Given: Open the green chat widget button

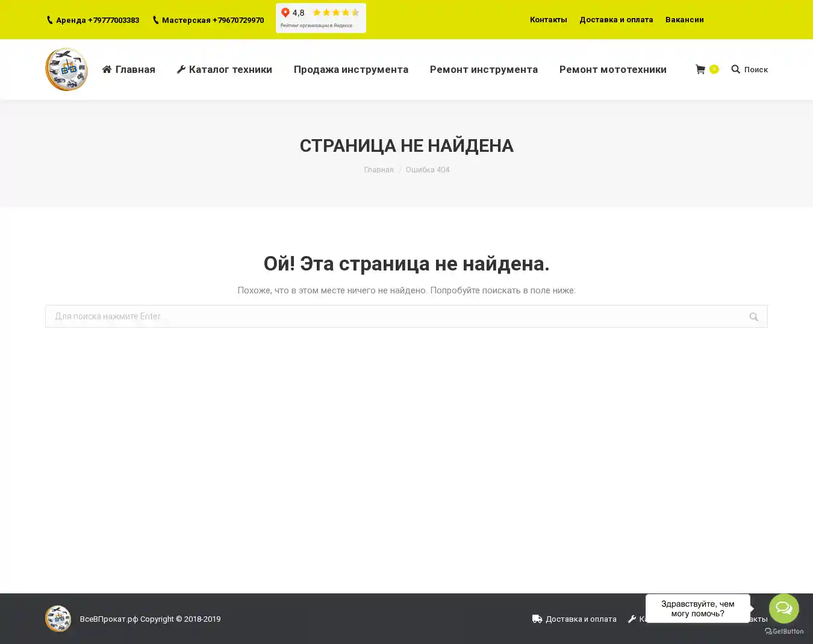Looking at the screenshot, I should [x=783, y=608].
